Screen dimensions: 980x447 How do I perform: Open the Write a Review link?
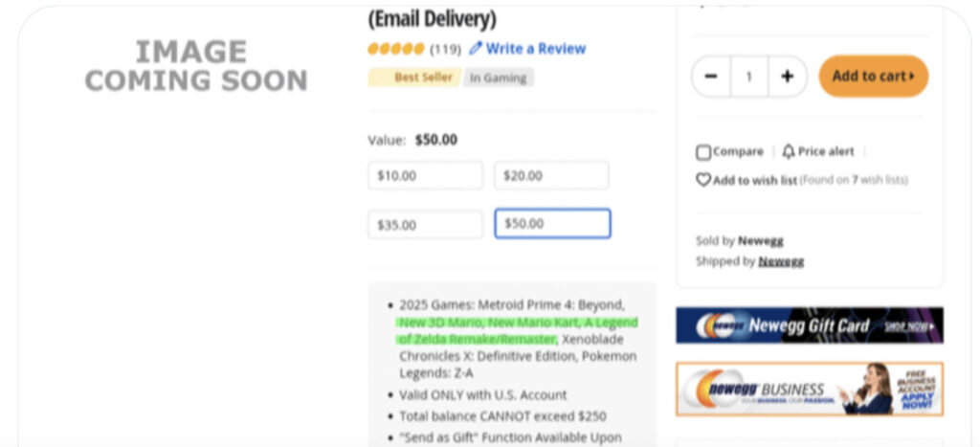click(535, 49)
